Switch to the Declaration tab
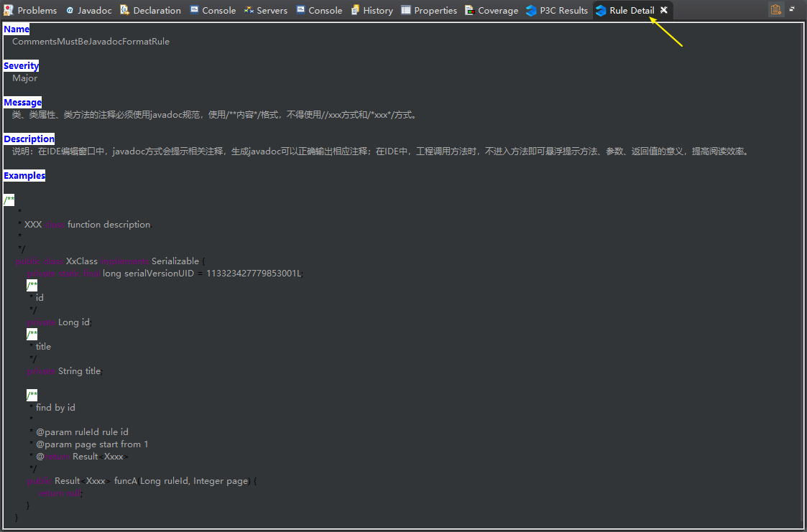The image size is (807, 532). [x=150, y=10]
